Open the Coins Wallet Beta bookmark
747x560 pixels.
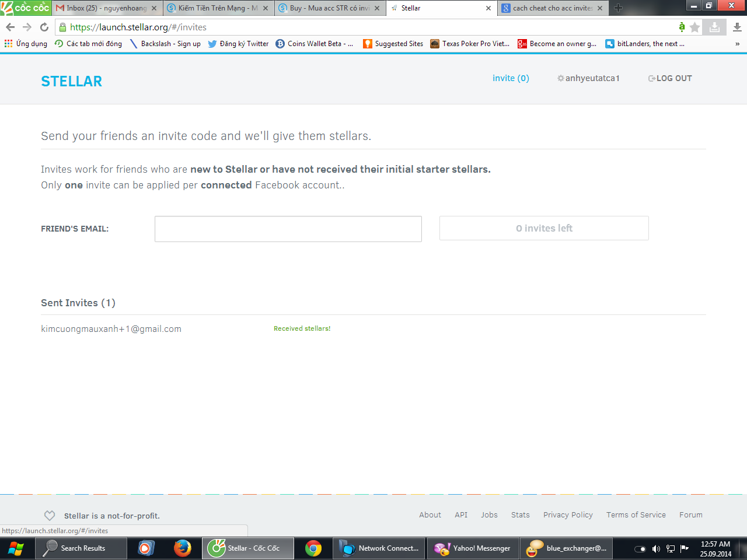coord(315,44)
